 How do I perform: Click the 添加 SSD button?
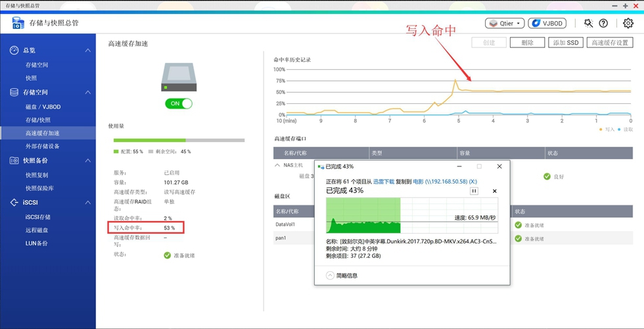pyautogui.click(x=566, y=42)
